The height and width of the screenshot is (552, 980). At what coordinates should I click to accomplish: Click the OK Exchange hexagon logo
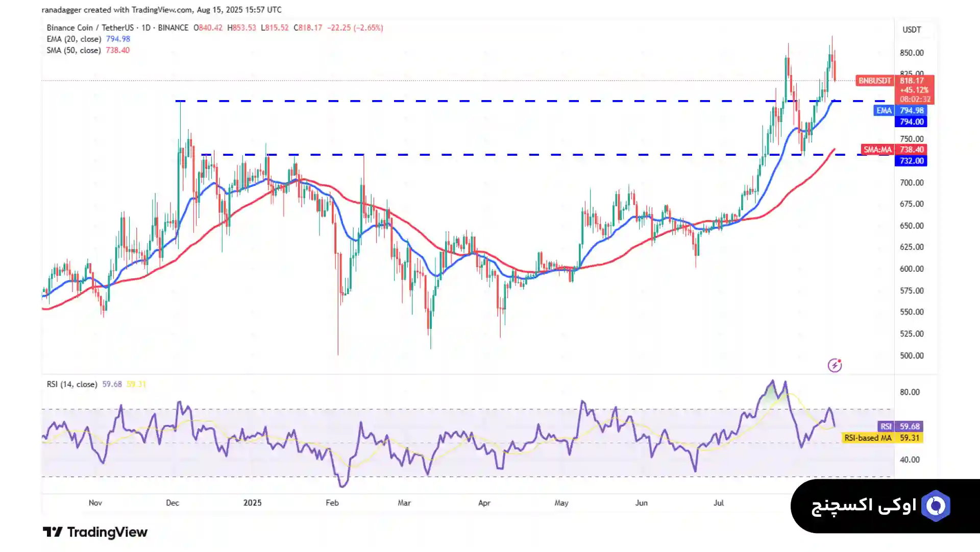tap(936, 506)
